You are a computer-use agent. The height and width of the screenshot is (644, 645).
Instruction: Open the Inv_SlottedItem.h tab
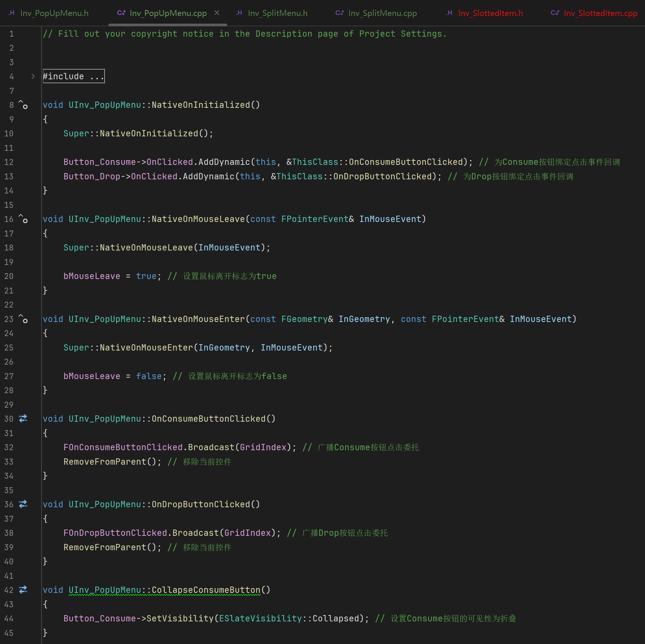coord(485,13)
